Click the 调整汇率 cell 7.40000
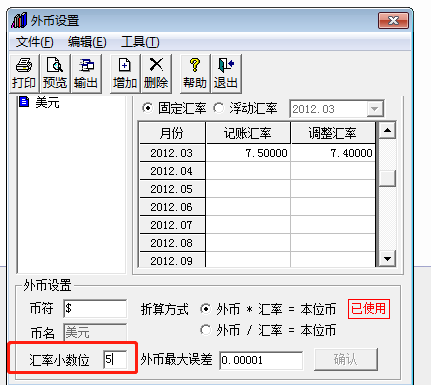This screenshot has height=385, width=431. (x=333, y=153)
